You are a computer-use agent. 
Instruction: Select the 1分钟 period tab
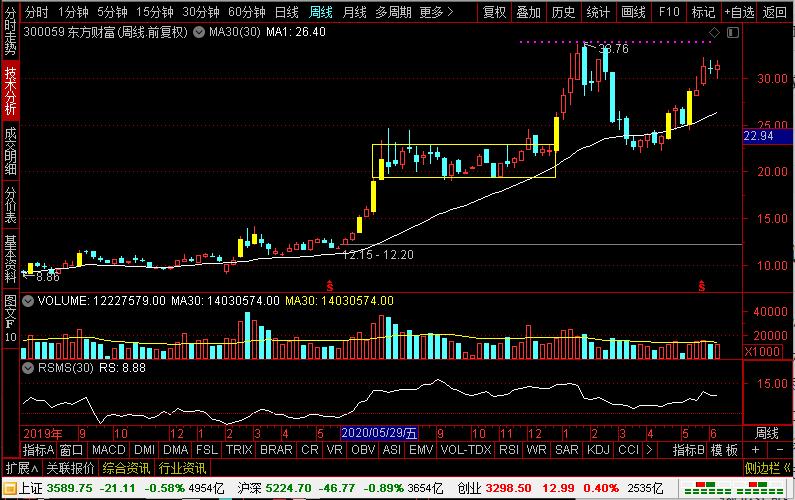point(73,12)
